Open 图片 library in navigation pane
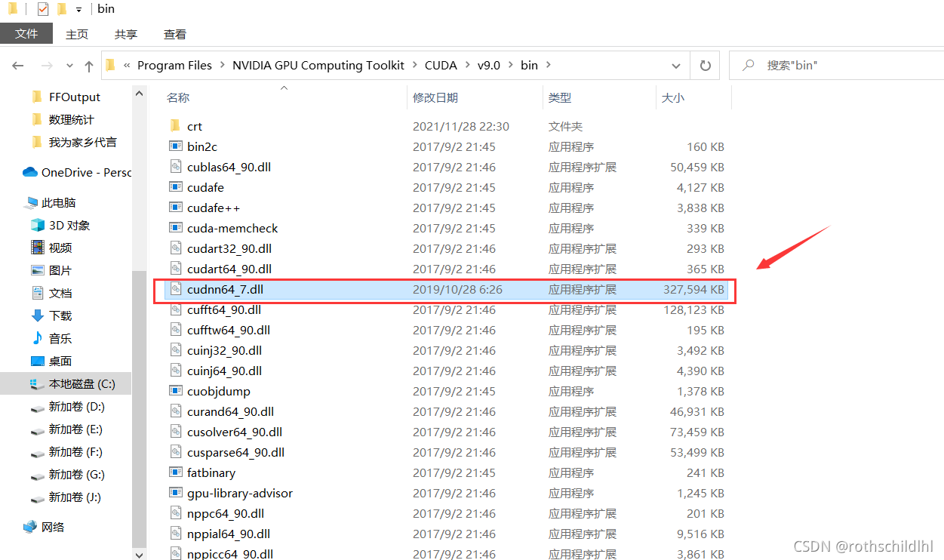The height and width of the screenshot is (560, 944). coord(60,270)
